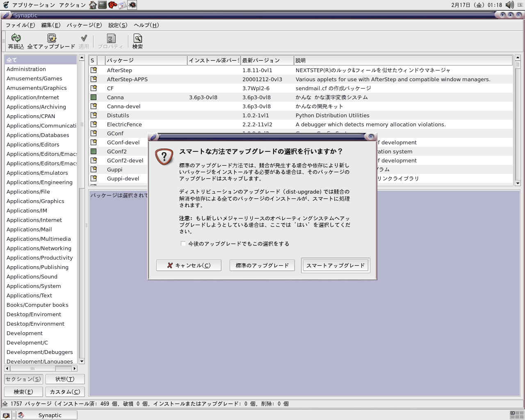Click the 再読込 reload toolbar icon
The height and width of the screenshot is (420, 525).
(x=16, y=39)
